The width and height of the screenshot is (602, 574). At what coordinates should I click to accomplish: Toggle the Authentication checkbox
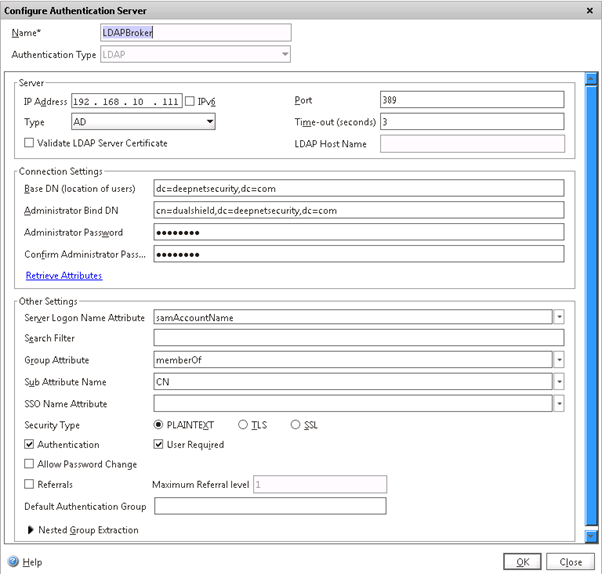[x=29, y=444]
